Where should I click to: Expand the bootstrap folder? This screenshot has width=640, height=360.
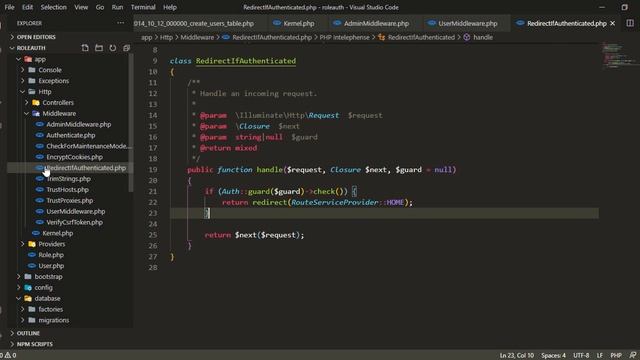48,277
